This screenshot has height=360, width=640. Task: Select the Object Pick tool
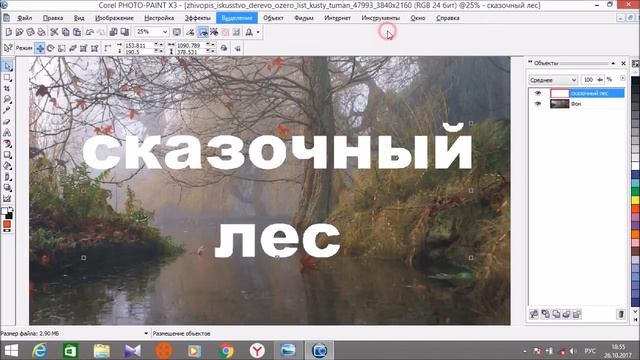(x=7, y=66)
